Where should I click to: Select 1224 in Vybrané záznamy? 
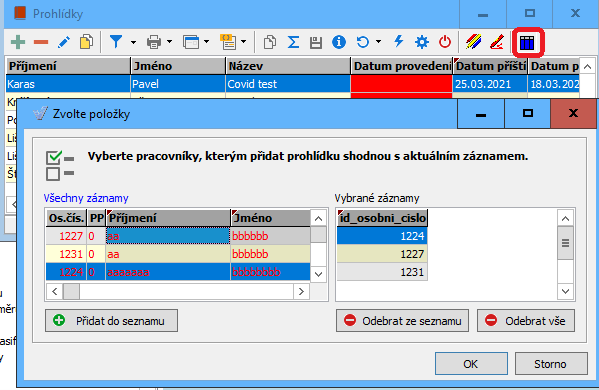(382, 236)
